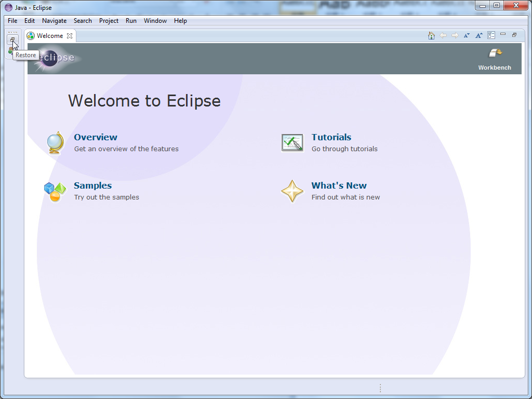Open the Help menu
The width and height of the screenshot is (532, 399).
coord(180,21)
